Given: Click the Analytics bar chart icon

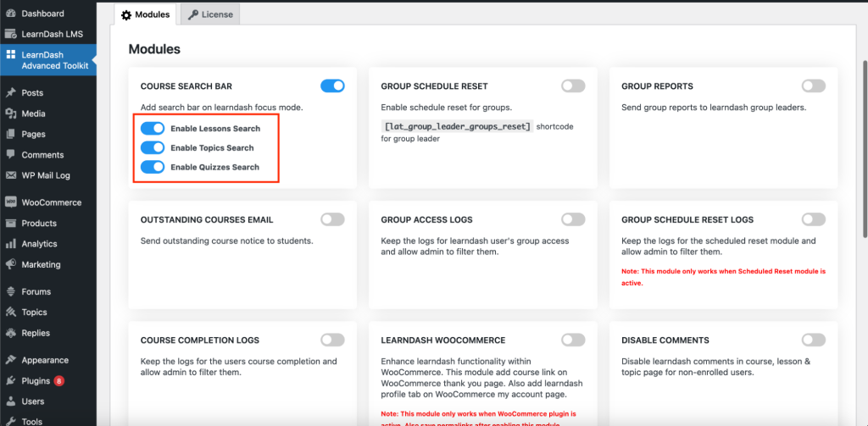Looking at the screenshot, I should click(x=10, y=243).
